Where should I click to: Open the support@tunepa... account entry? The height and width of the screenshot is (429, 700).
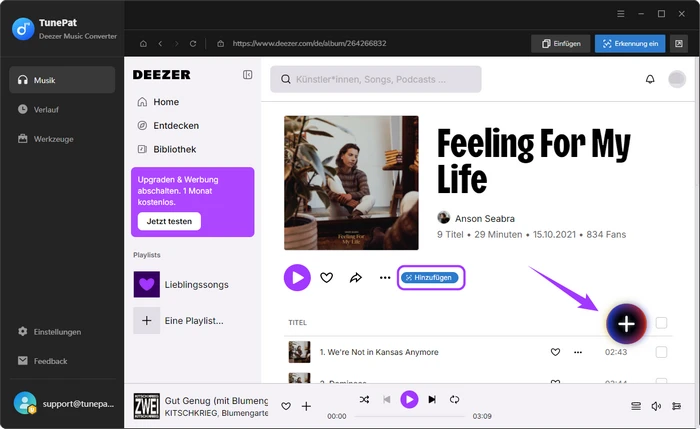click(62, 404)
